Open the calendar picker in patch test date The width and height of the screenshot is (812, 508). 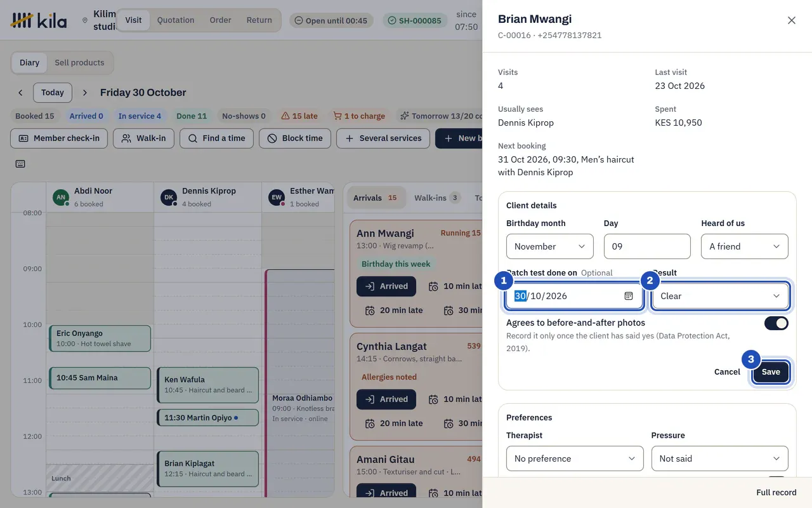pyautogui.click(x=629, y=296)
